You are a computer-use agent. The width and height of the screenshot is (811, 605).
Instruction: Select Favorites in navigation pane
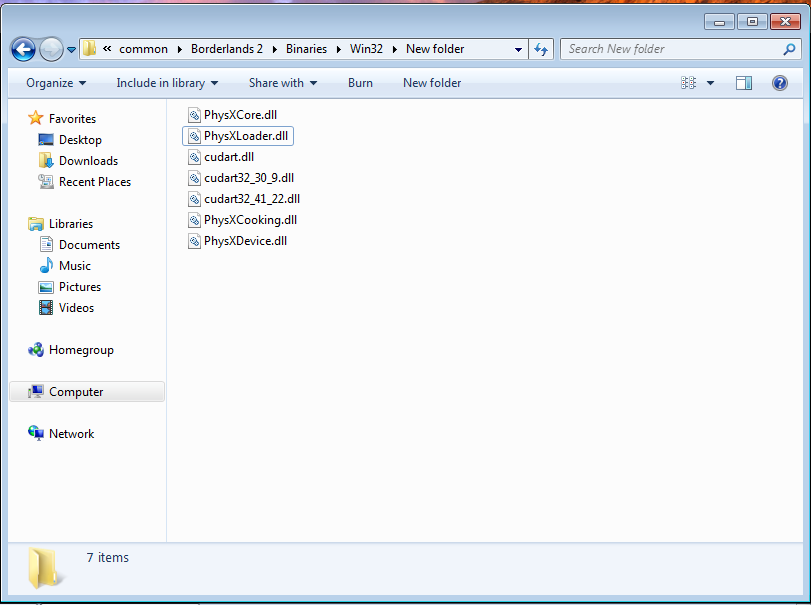coord(72,119)
